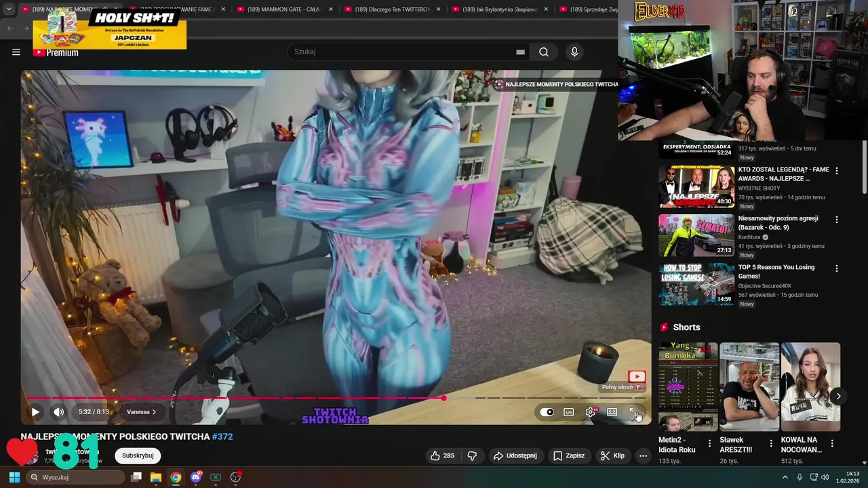
Task: Click the Subskrybuj button
Action: point(138,455)
